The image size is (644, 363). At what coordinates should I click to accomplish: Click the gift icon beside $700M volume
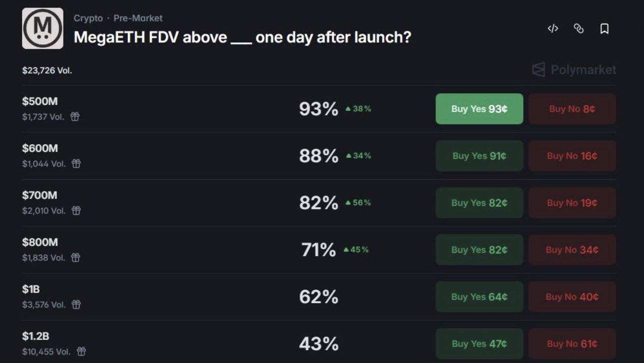point(76,210)
